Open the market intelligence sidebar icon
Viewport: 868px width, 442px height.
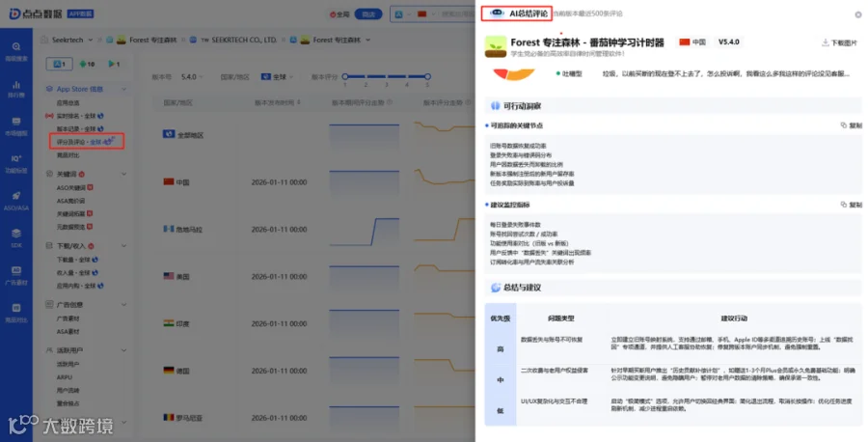tap(16, 122)
